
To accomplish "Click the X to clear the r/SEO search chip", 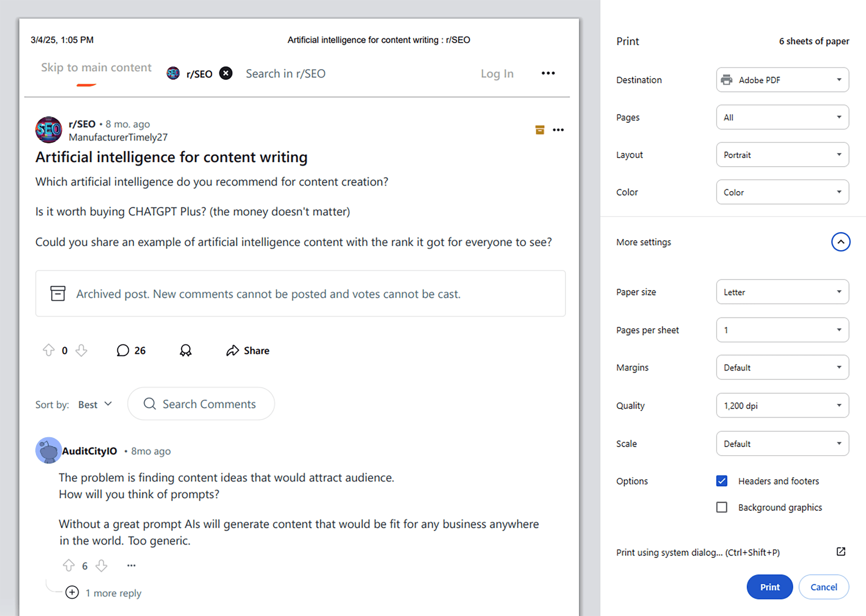I will (x=226, y=73).
